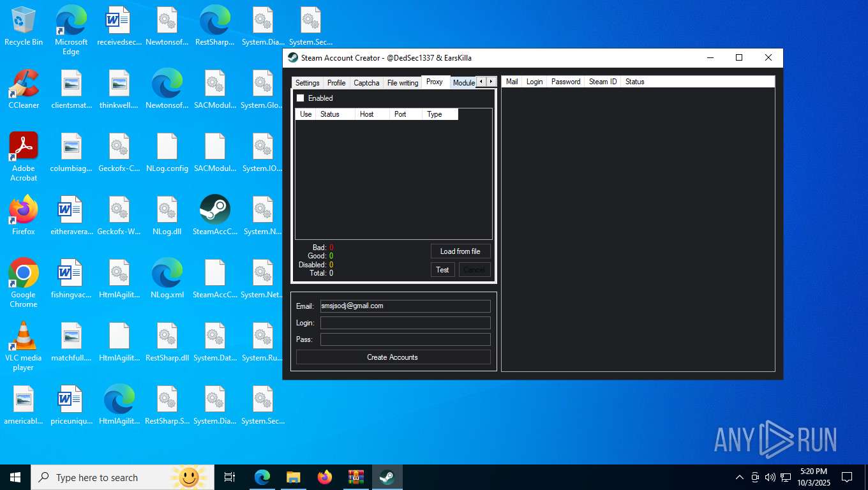Select VLC media player desktop icon
Viewport: 868px width, 490px height.
click(x=24, y=346)
